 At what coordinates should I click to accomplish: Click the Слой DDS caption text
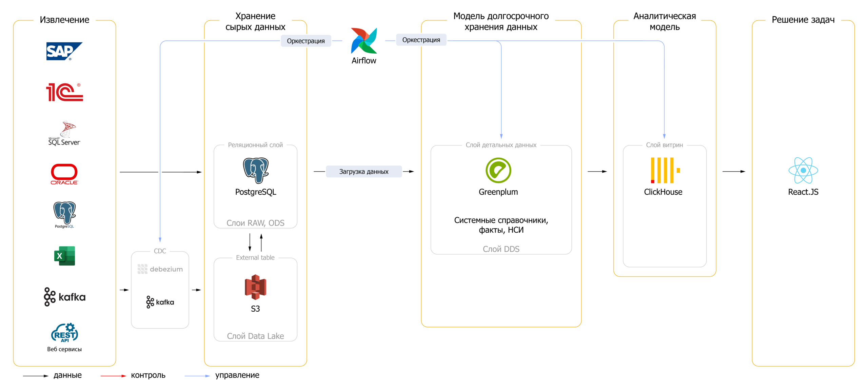click(501, 249)
